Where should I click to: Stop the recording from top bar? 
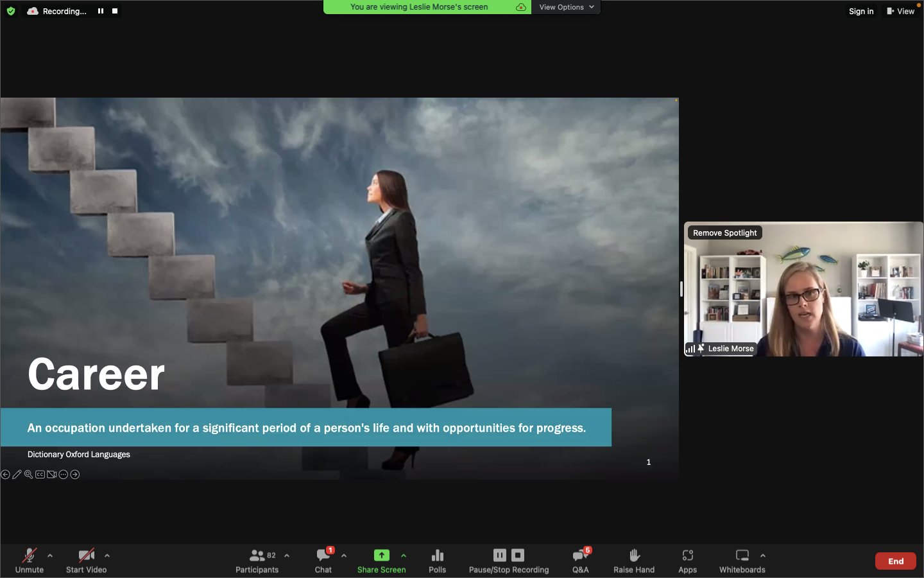click(115, 11)
